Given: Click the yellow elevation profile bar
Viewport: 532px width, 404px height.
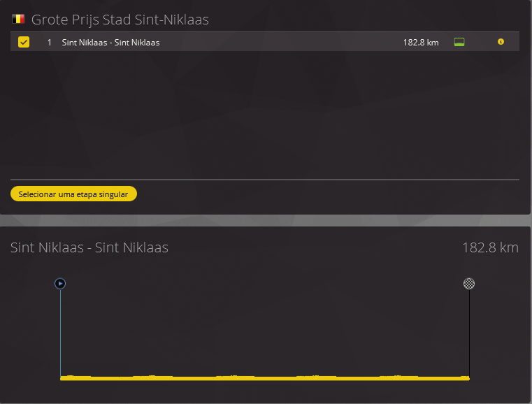Looking at the screenshot, I should click(x=264, y=378).
